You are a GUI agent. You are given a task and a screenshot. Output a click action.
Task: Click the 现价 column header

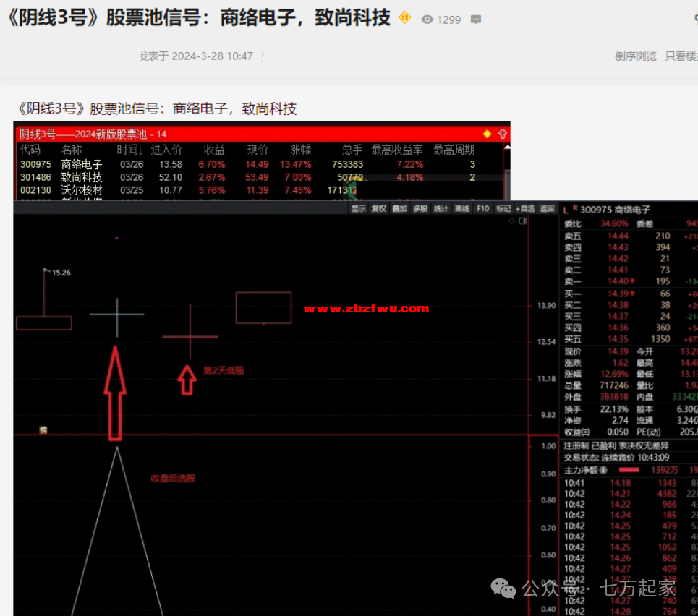258,150
